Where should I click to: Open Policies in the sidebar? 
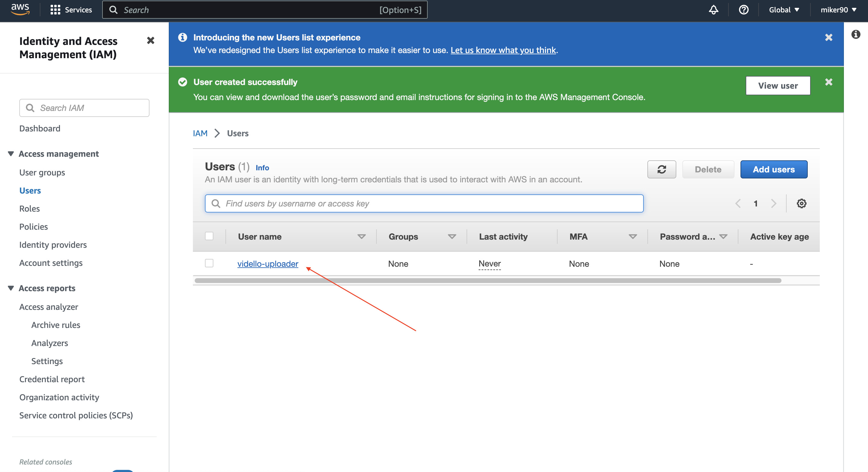(33, 226)
